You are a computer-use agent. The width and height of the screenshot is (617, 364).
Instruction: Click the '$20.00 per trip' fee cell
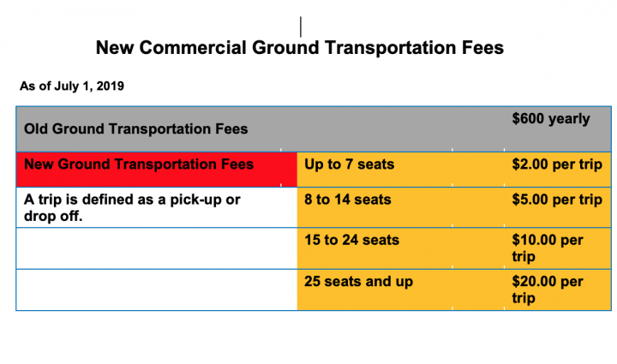[x=547, y=289]
